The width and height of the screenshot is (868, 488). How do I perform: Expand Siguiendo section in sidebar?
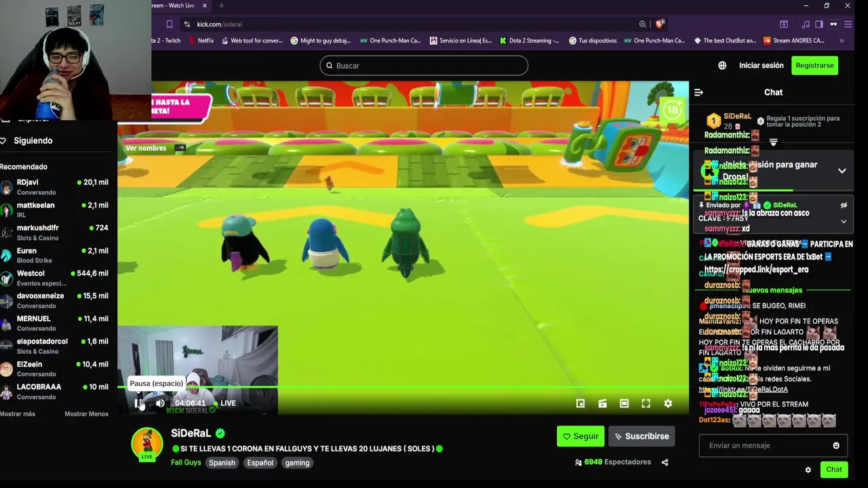(33, 140)
